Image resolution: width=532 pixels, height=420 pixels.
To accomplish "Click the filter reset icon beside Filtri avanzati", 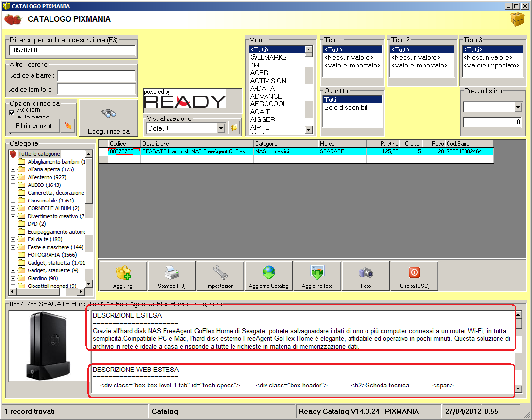I will coord(68,126).
